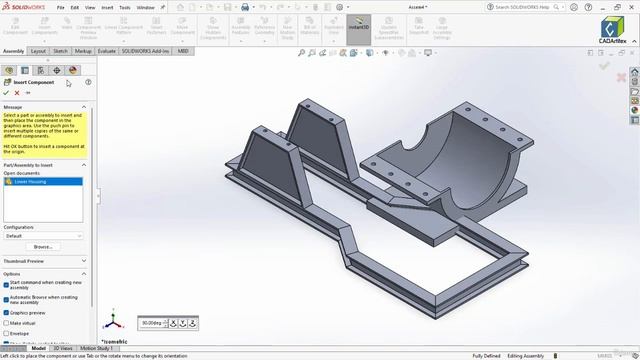This screenshot has width=640, height=360.
Task: Click the rotate about Z axis button
Action: click(192, 323)
